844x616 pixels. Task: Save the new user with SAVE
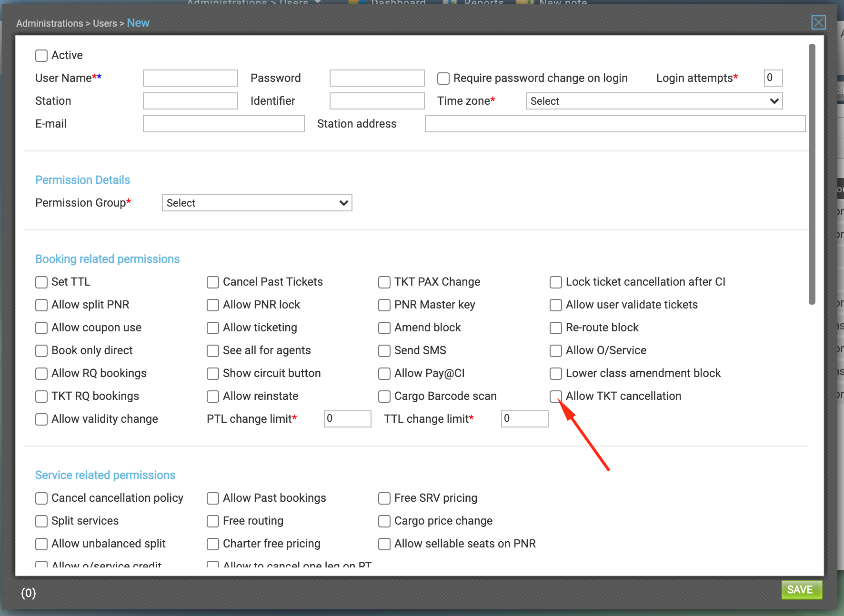pyautogui.click(x=802, y=590)
